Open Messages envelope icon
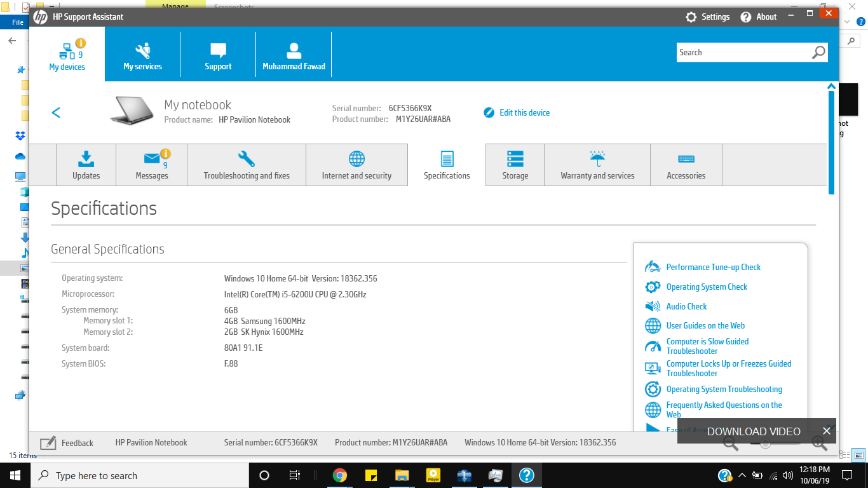The height and width of the screenshot is (488, 868). [152, 158]
